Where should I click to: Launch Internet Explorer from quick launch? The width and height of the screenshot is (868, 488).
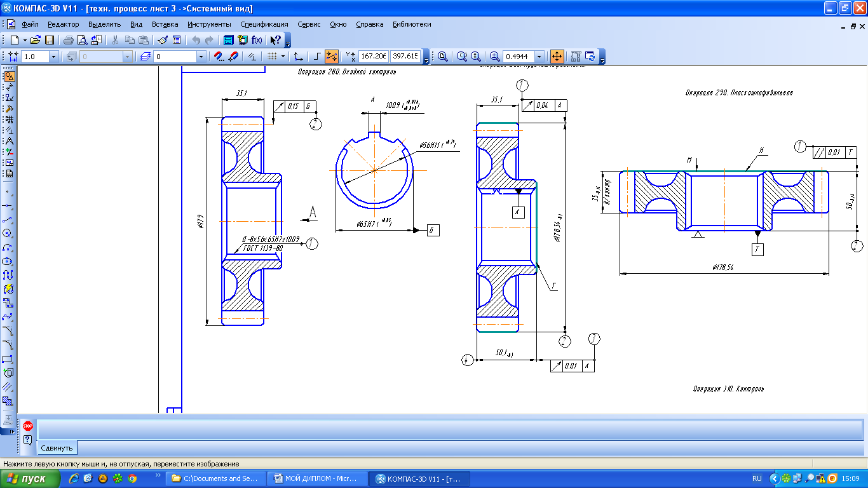(74, 479)
